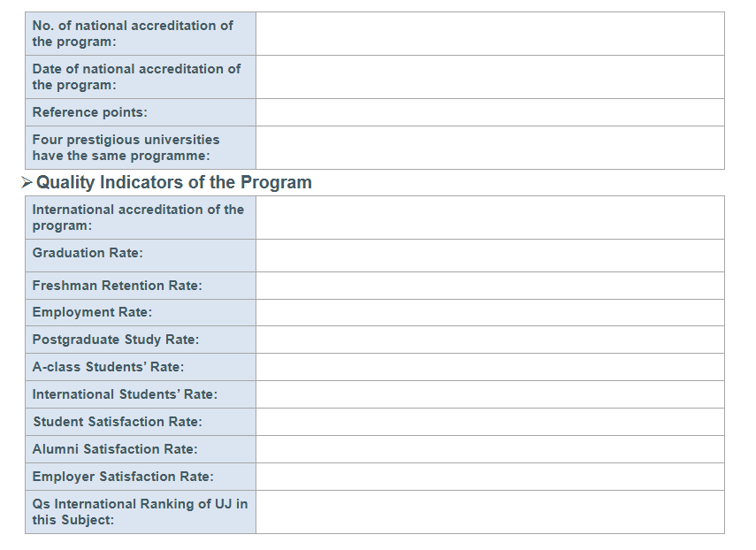Select the Quality Indicators of the Program heading
Viewport: 756px width, 550px height.
173,183
